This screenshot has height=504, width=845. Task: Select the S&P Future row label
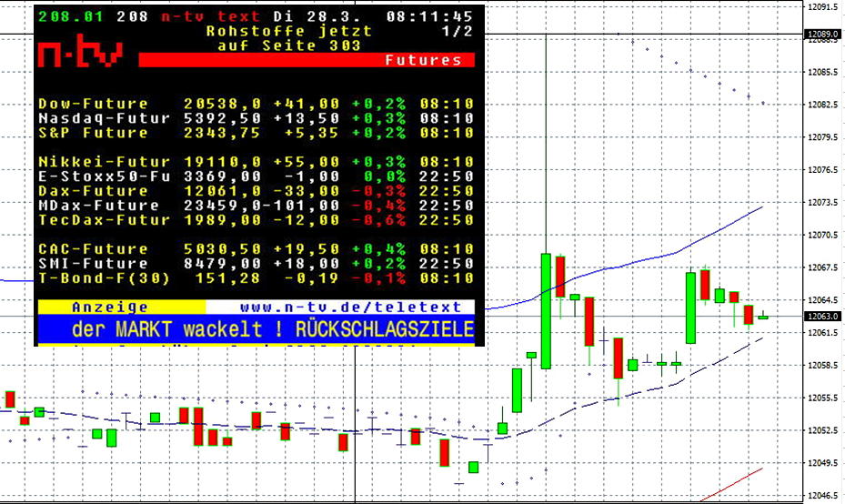click(x=93, y=133)
